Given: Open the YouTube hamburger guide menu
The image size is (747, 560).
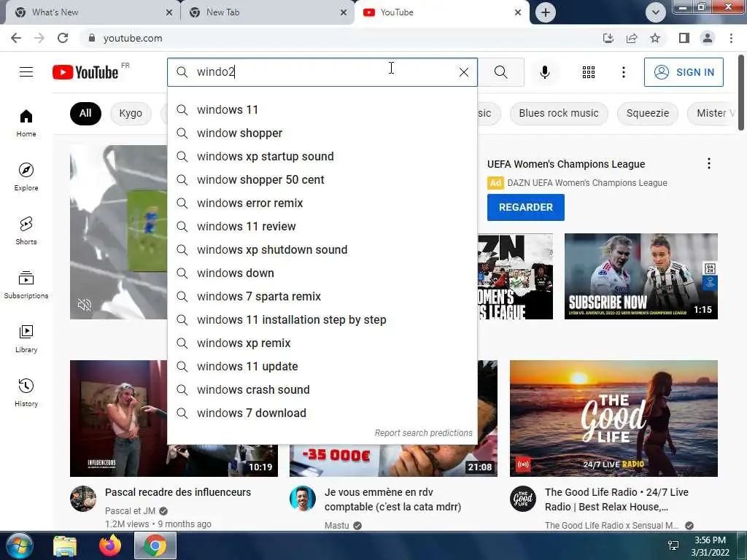Looking at the screenshot, I should click(26, 72).
